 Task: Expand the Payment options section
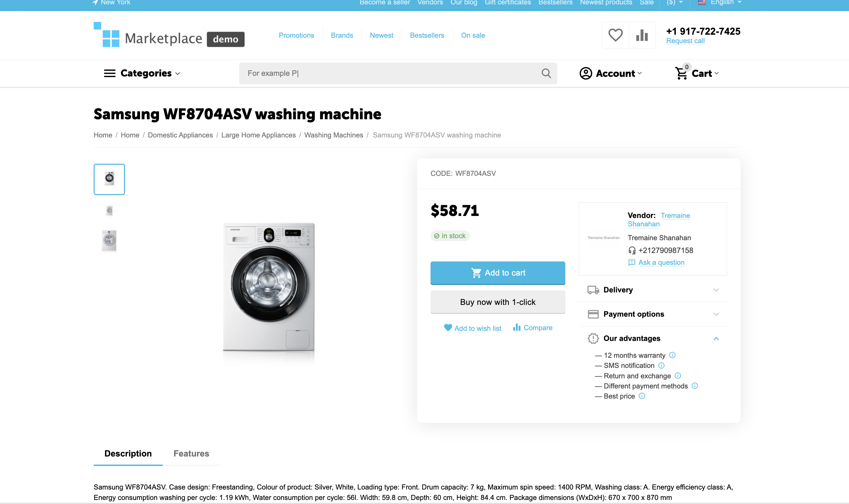coord(652,314)
